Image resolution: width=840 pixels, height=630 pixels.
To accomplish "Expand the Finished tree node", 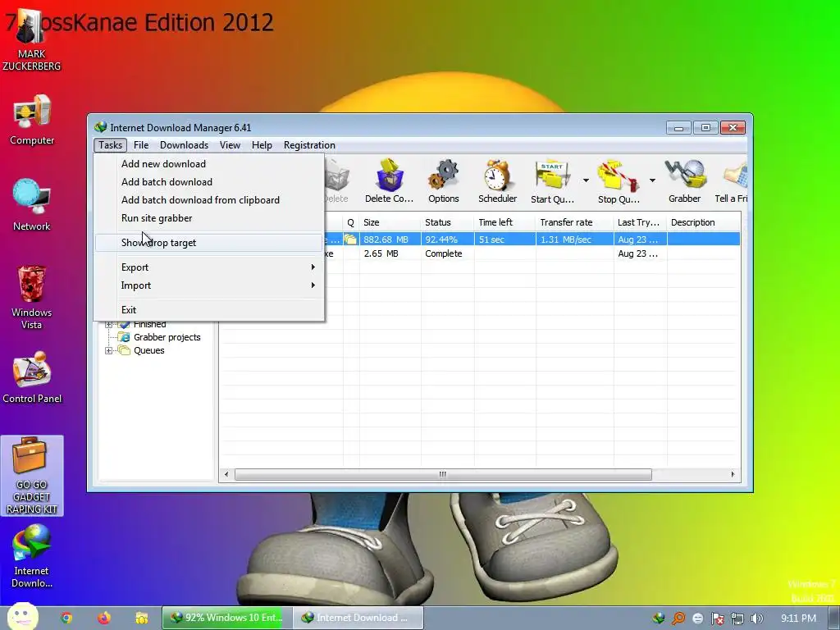I will point(109,324).
